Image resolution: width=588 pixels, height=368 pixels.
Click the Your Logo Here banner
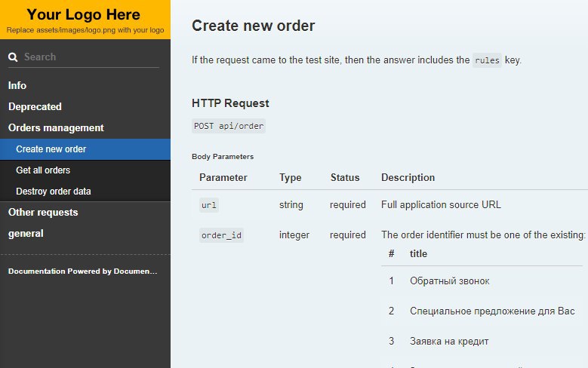[x=85, y=20]
